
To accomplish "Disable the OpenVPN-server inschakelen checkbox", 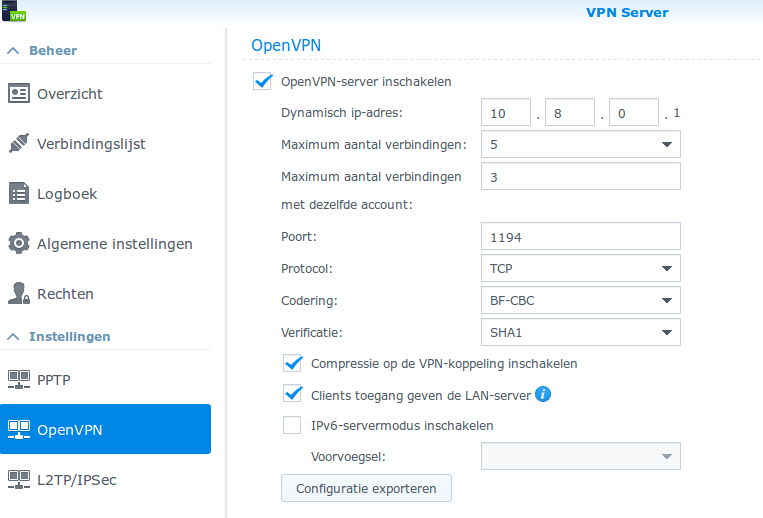I will coord(262,81).
